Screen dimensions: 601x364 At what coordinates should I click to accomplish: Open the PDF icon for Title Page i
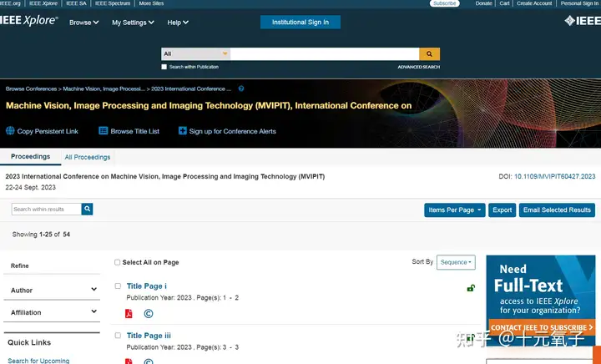click(x=129, y=313)
